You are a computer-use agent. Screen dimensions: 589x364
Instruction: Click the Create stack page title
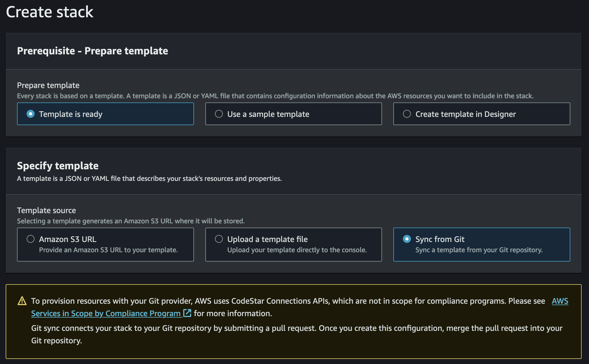coord(50,12)
